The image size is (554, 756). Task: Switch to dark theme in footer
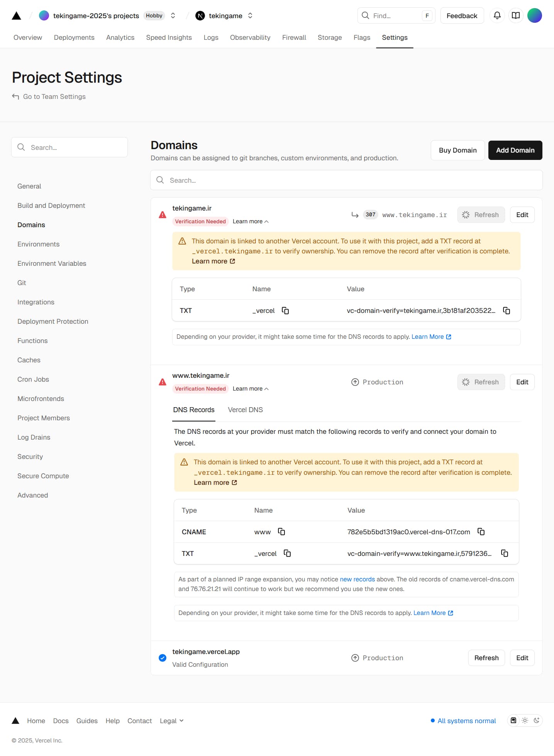536,720
